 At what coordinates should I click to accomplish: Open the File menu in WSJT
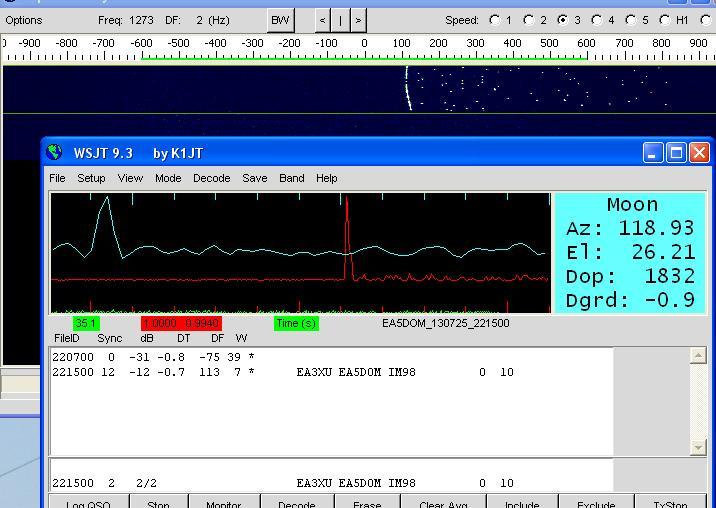click(x=57, y=178)
